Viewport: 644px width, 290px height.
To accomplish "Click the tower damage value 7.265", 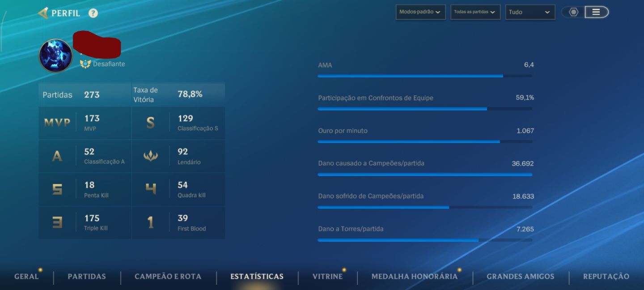I will [525, 229].
